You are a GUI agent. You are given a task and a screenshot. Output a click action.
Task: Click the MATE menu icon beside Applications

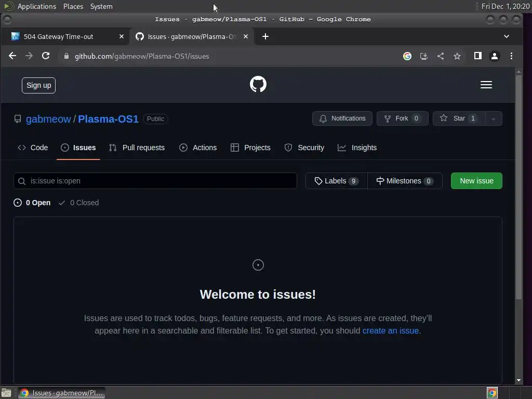coord(8,6)
